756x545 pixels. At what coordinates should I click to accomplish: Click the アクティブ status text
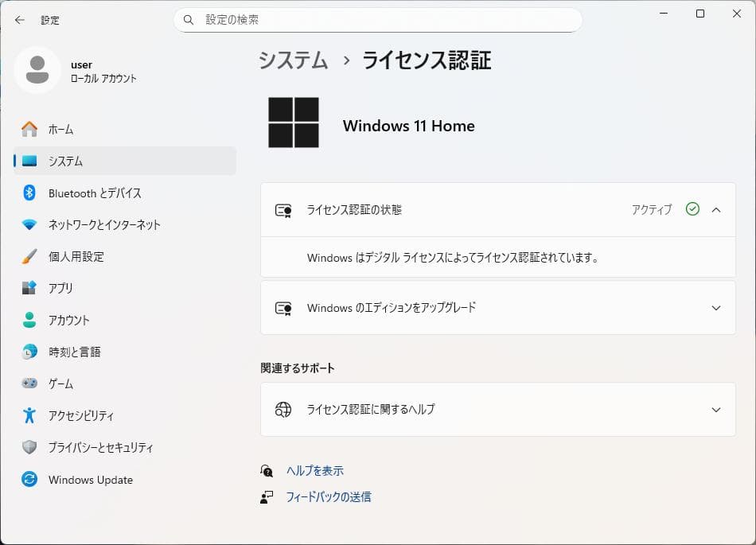(652, 209)
